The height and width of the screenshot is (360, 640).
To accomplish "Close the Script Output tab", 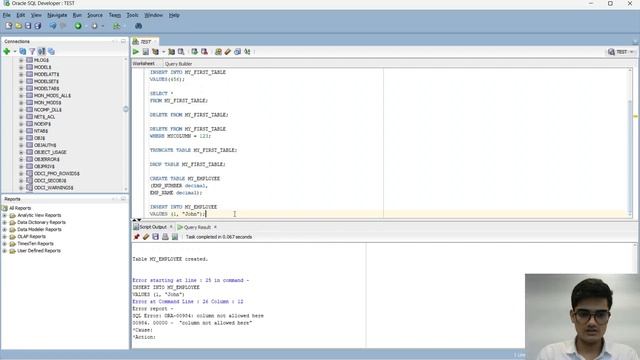I will coord(171,227).
